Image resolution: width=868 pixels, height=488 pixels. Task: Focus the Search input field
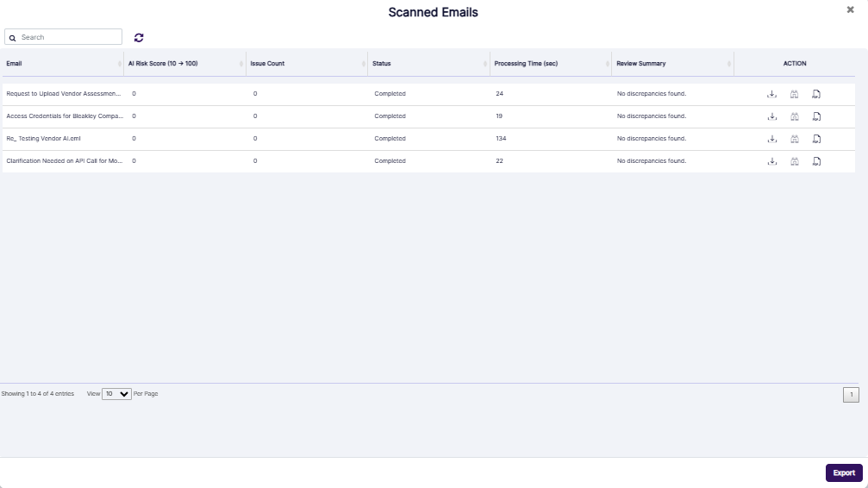[63, 36]
